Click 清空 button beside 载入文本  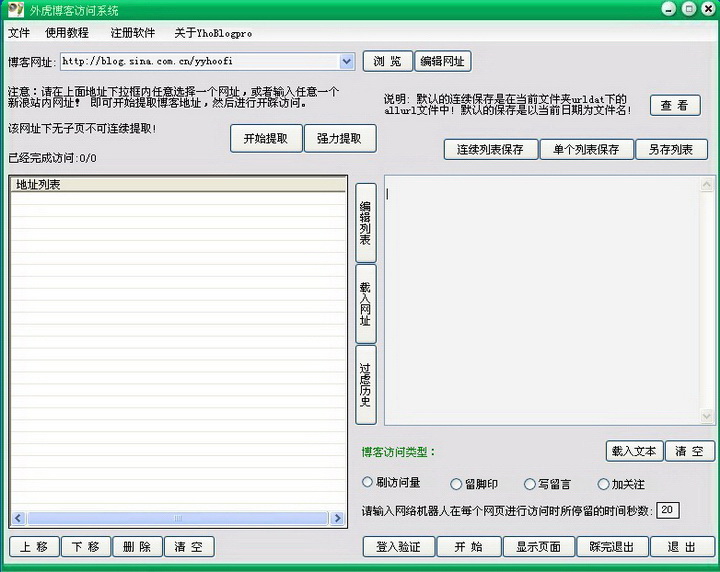tap(689, 451)
